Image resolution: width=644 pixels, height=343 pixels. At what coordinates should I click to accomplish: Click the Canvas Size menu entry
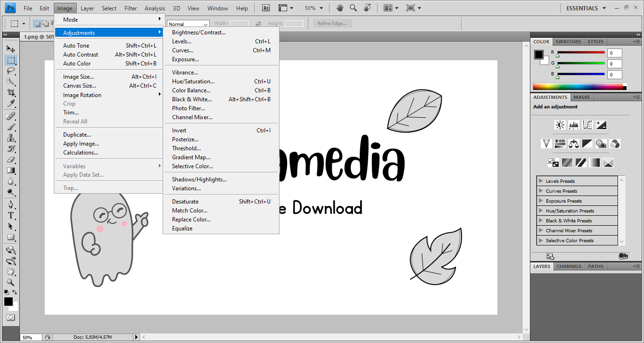pyautogui.click(x=80, y=86)
